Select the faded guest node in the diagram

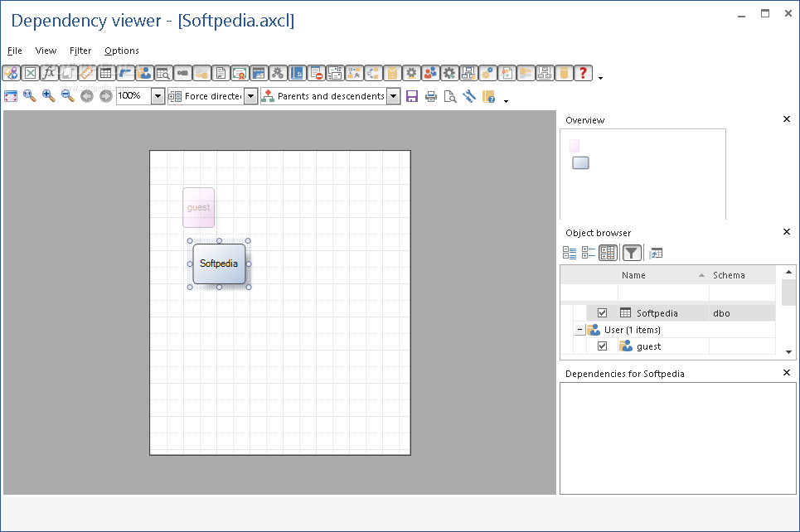point(198,208)
